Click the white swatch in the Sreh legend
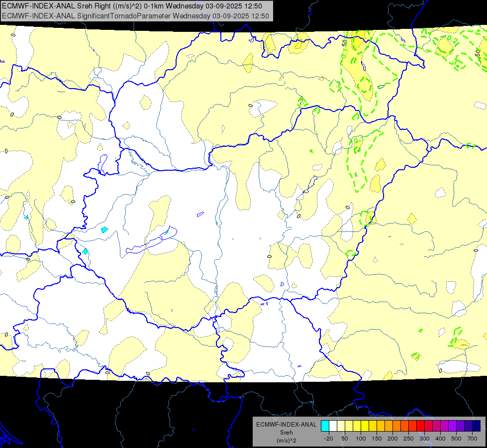This screenshot has height=448, width=487. pos(333,426)
